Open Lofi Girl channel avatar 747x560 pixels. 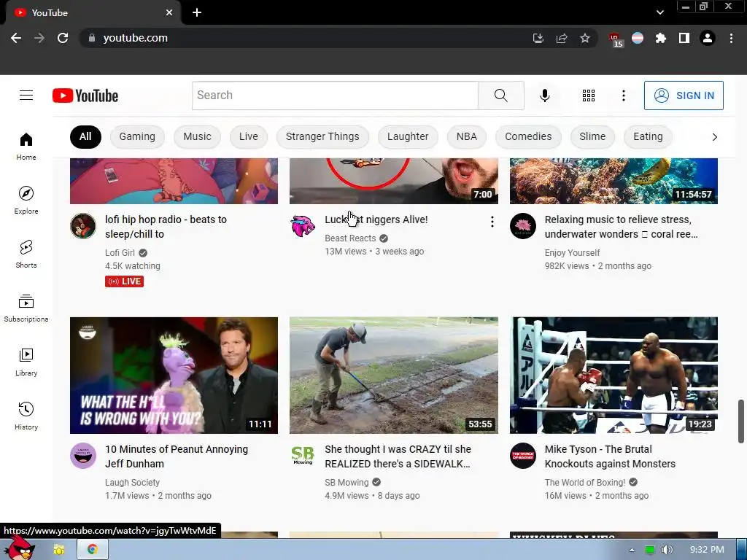(x=83, y=226)
